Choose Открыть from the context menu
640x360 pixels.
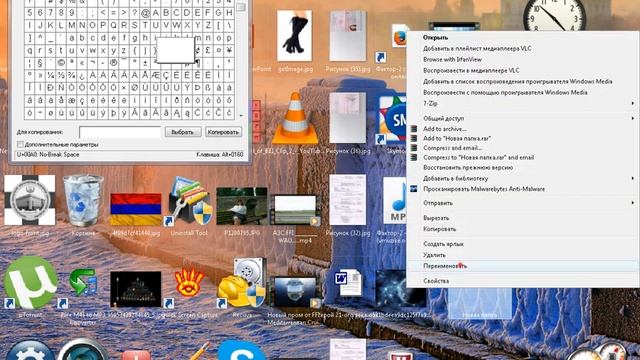click(x=522, y=38)
